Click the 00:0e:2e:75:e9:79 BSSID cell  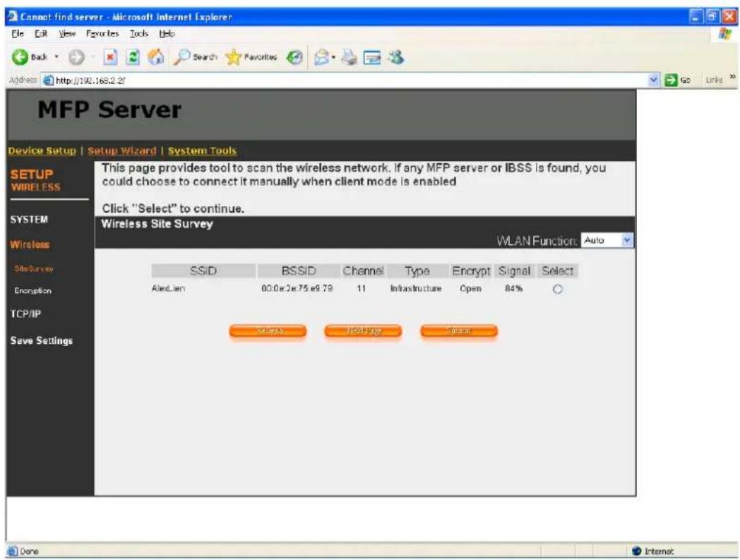297,288
